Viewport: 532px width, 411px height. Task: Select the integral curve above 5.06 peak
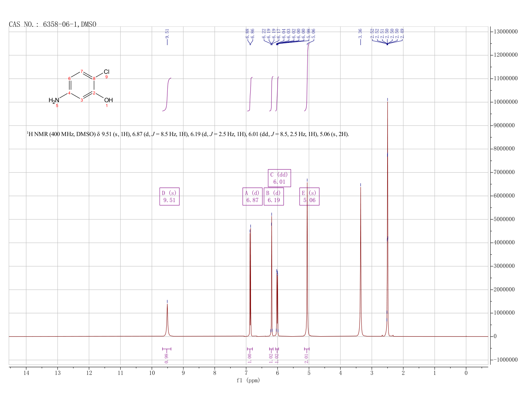(307, 77)
